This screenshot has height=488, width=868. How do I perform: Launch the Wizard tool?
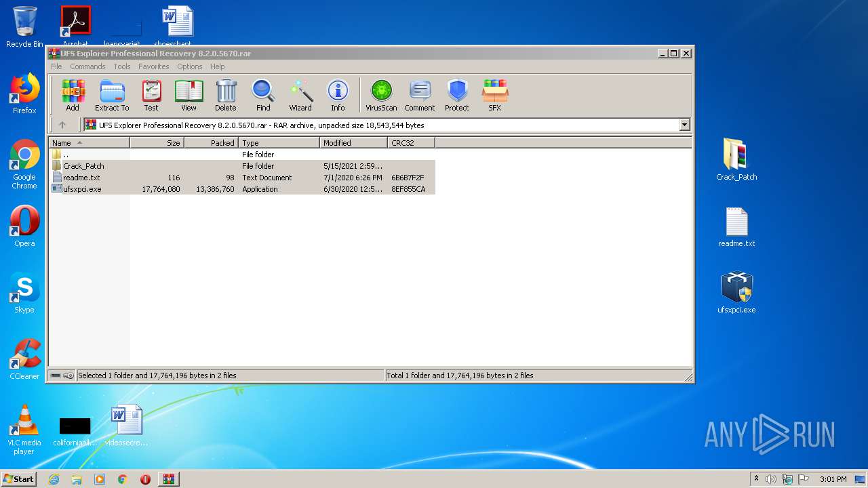pos(300,96)
